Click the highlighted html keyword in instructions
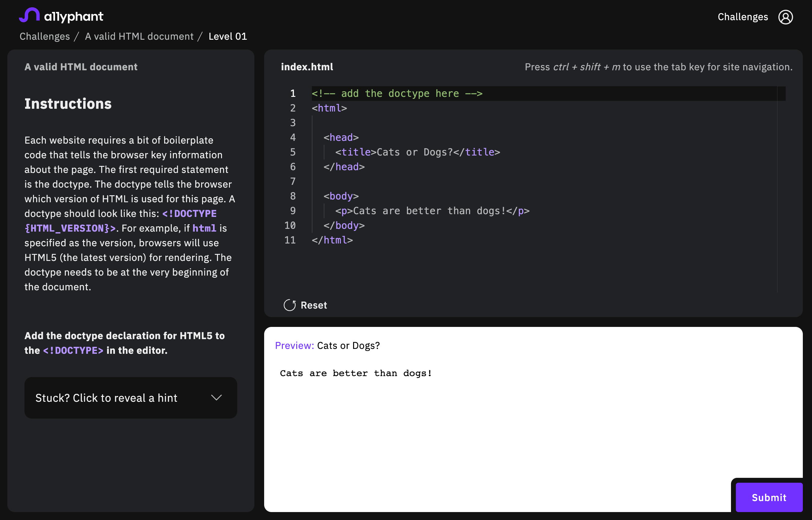The image size is (812, 520). point(204,228)
